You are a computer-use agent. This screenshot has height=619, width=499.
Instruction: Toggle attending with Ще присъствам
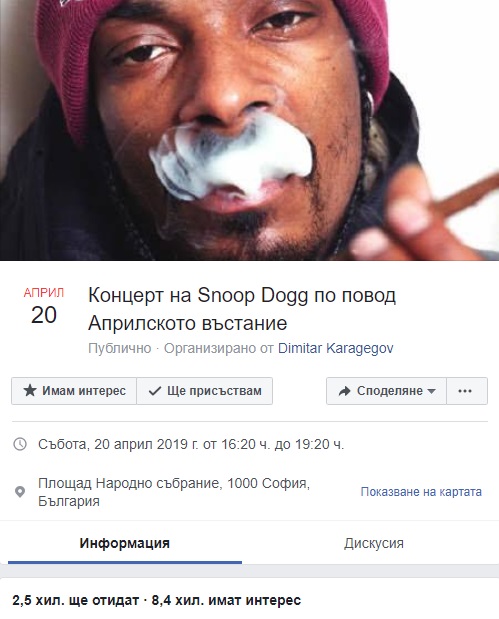click(204, 391)
